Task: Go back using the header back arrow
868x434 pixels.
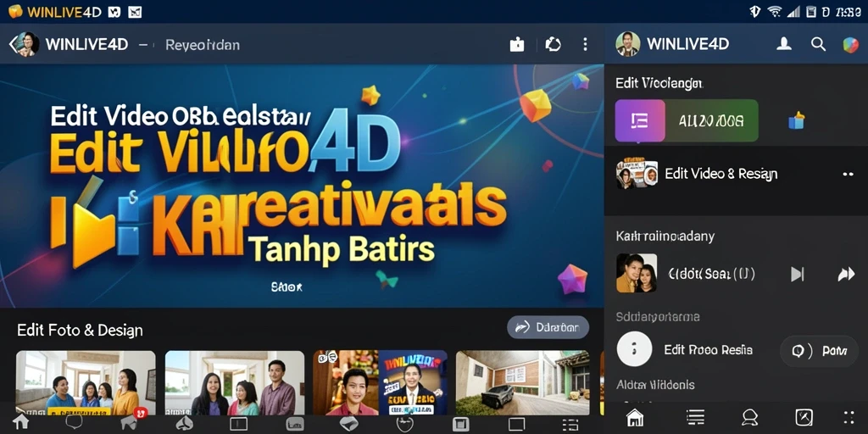Action: 12,44
